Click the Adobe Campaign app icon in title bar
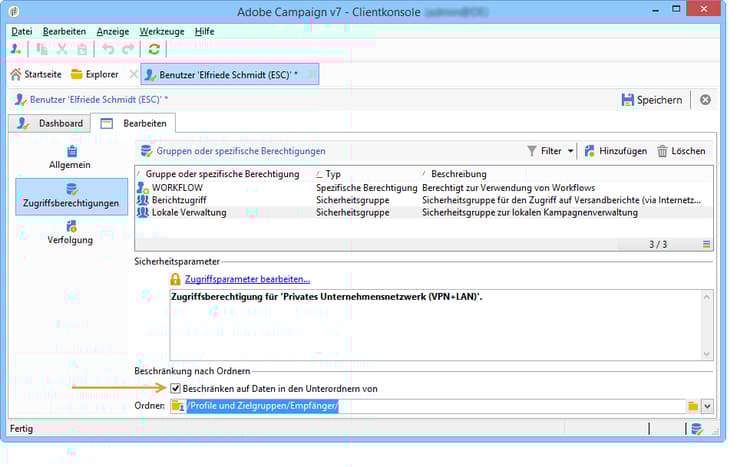 pyautogui.click(x=14, y=11)
